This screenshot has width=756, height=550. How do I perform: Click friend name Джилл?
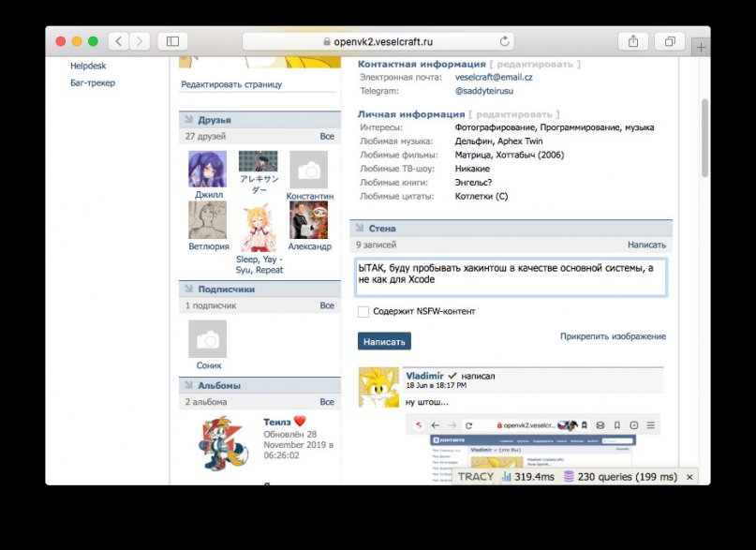click(x=209, y=194)
